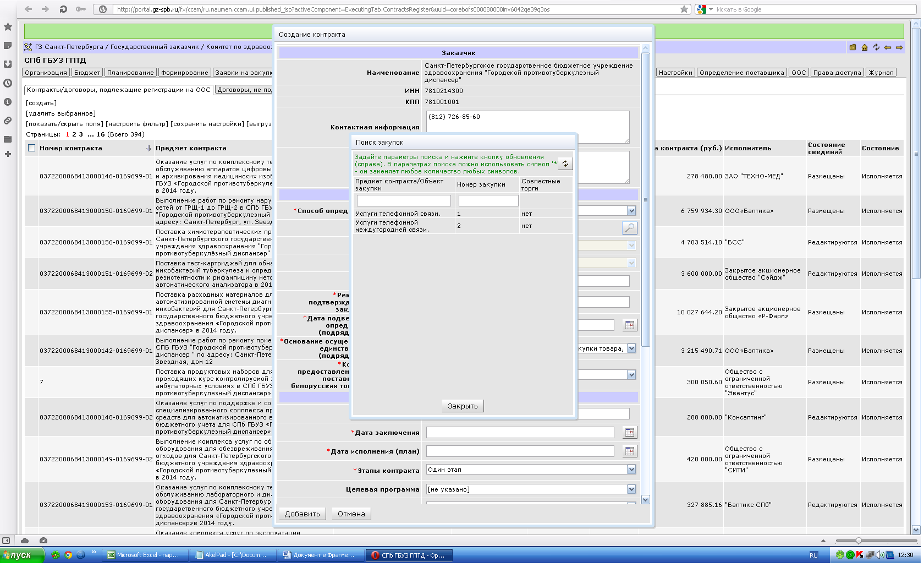The image size is (924, 578).
Task: Open calendar for Дата исполнения (план)
Action: 630,451
